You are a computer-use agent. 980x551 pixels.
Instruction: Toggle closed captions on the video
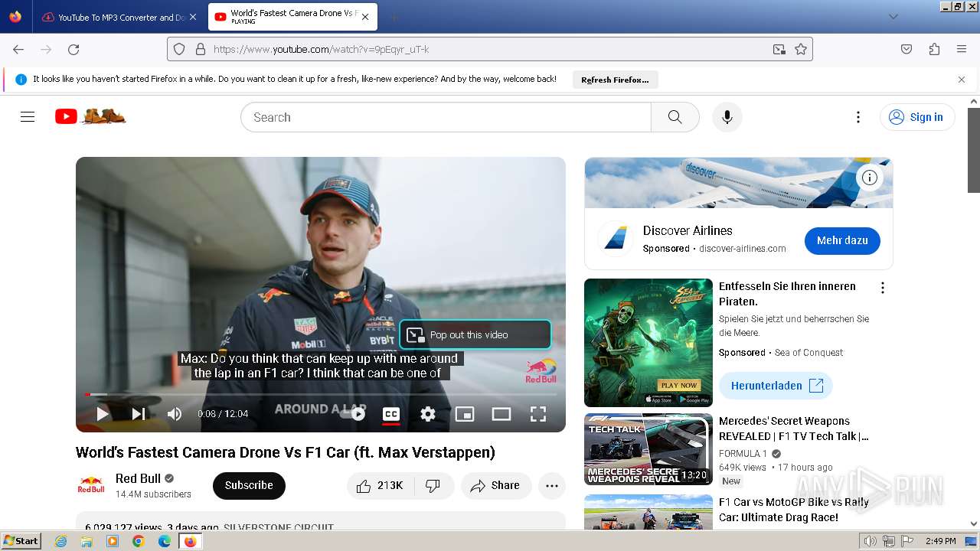(391, 414)
